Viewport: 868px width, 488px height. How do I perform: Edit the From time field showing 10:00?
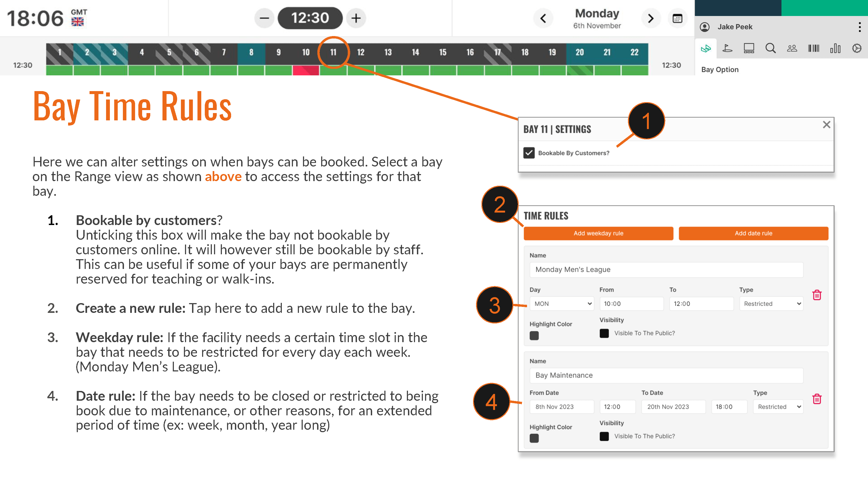pyautogui.click(x=631, y=303)
